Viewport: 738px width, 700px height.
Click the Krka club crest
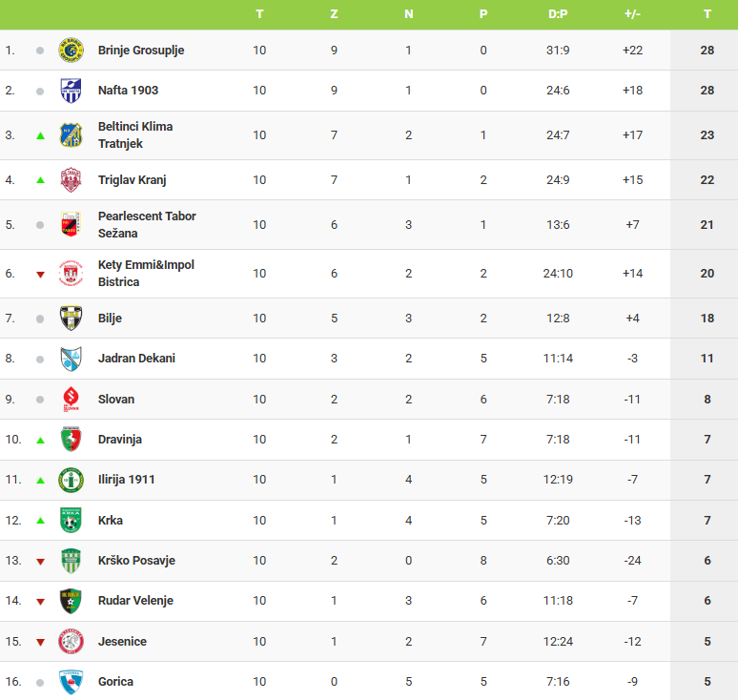[71, 520]
